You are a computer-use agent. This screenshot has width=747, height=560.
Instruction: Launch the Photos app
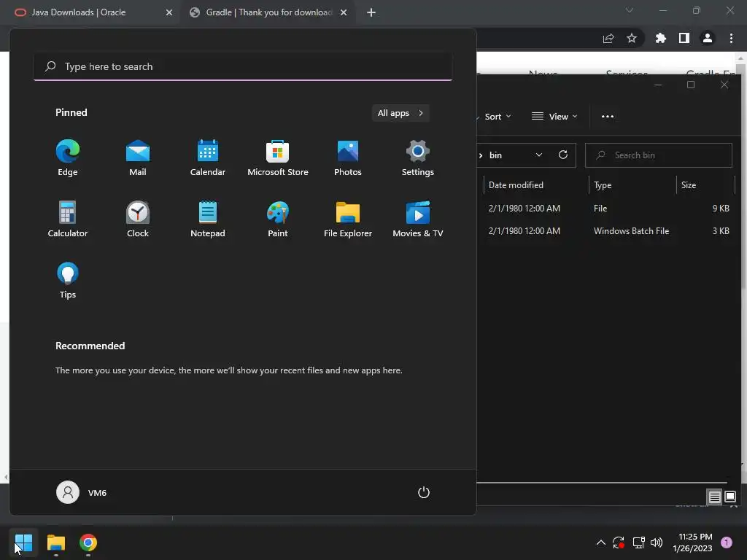tap(348, 158)
